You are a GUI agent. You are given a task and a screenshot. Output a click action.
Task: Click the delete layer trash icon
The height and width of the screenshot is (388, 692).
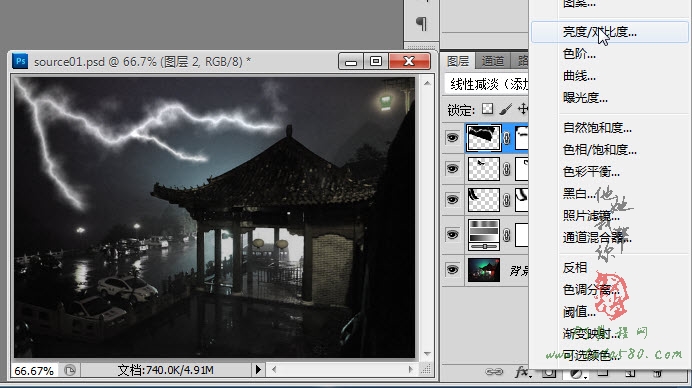point(657,373)
